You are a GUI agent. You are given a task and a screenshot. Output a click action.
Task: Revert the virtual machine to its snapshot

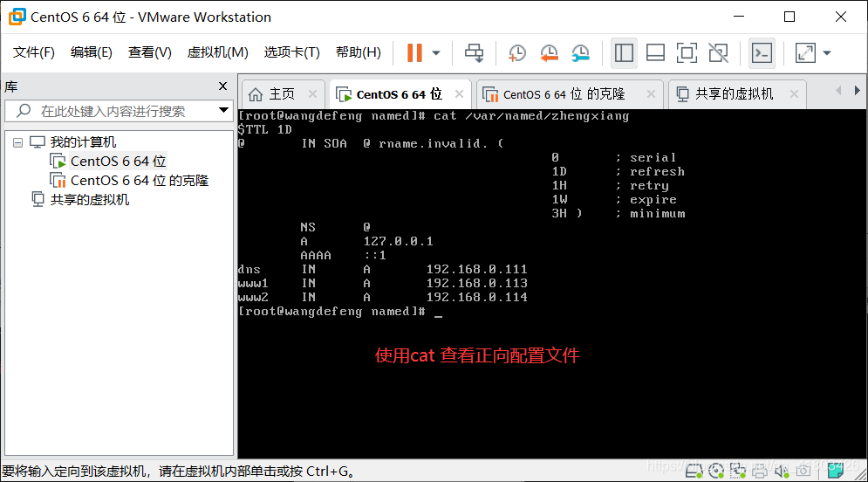coord(549,52)
